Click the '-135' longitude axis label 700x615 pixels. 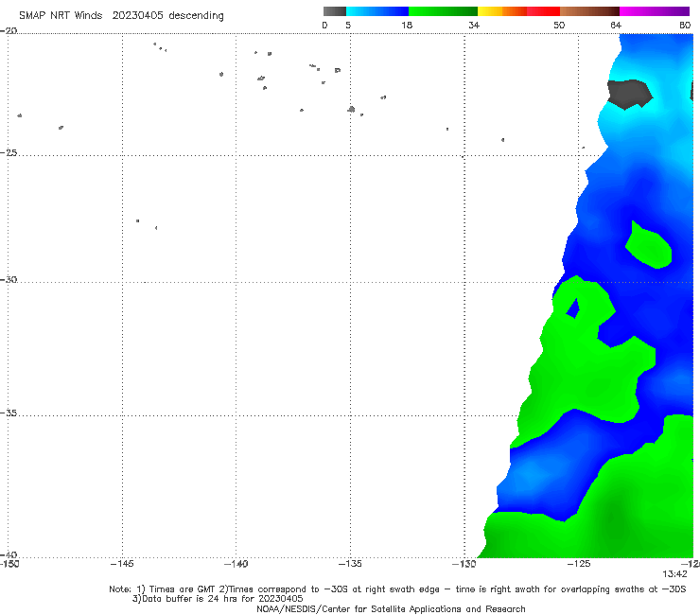(x=350, y=564)
